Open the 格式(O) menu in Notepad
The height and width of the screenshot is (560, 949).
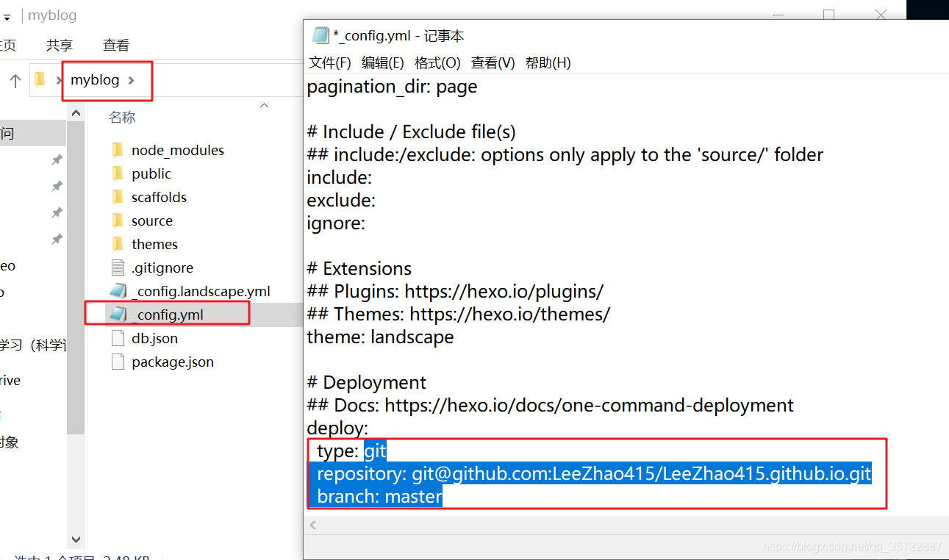click(437, 62)
